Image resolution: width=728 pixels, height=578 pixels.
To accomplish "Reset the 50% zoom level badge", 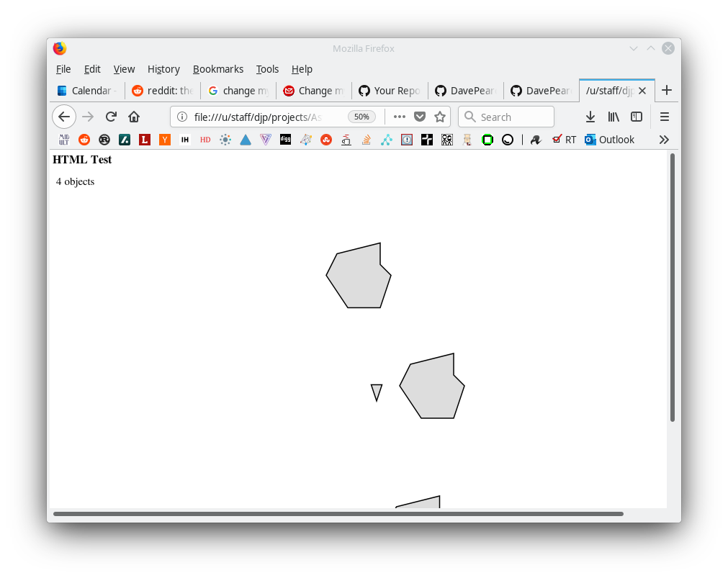I will point(361,117).
